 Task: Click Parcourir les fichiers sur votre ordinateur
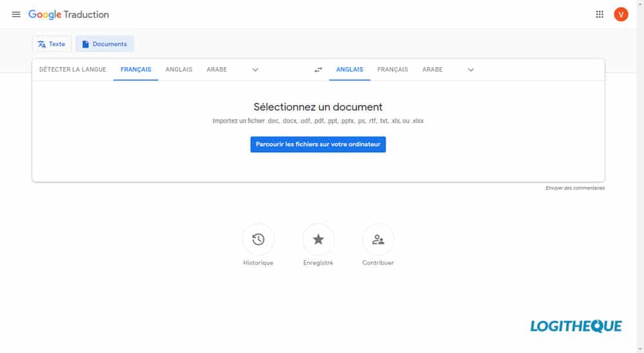pos(318,144)
